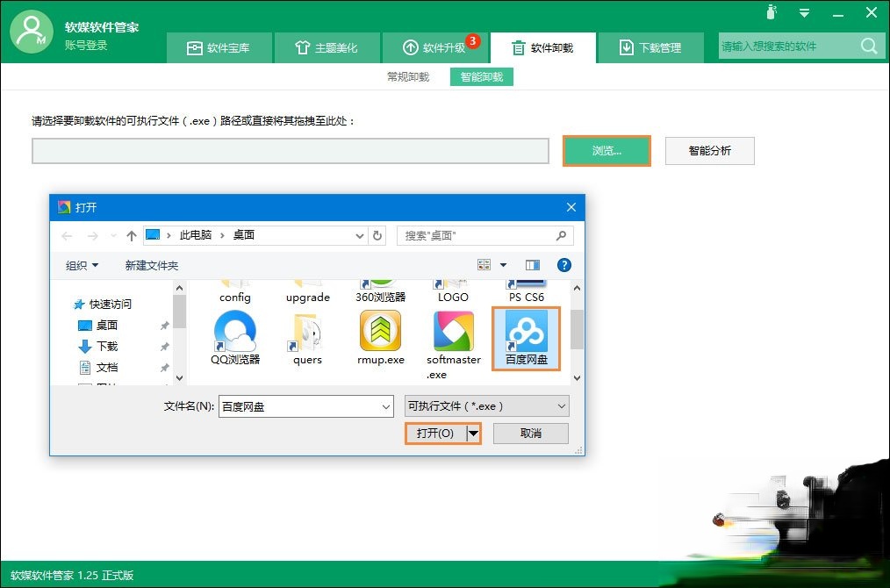
Task: Click the 智能分析 button
Action: click(x=709, y=150)
